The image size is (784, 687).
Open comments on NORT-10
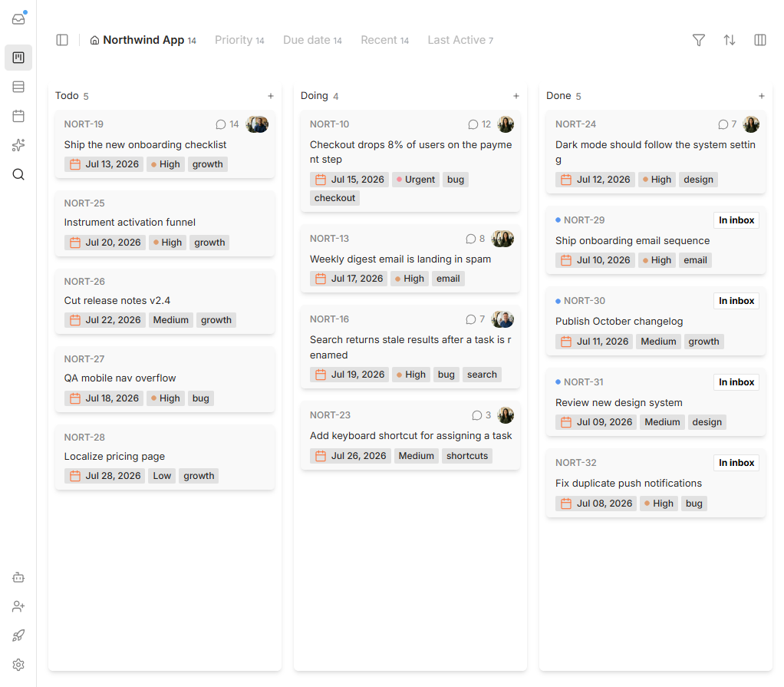pos(479,124)
